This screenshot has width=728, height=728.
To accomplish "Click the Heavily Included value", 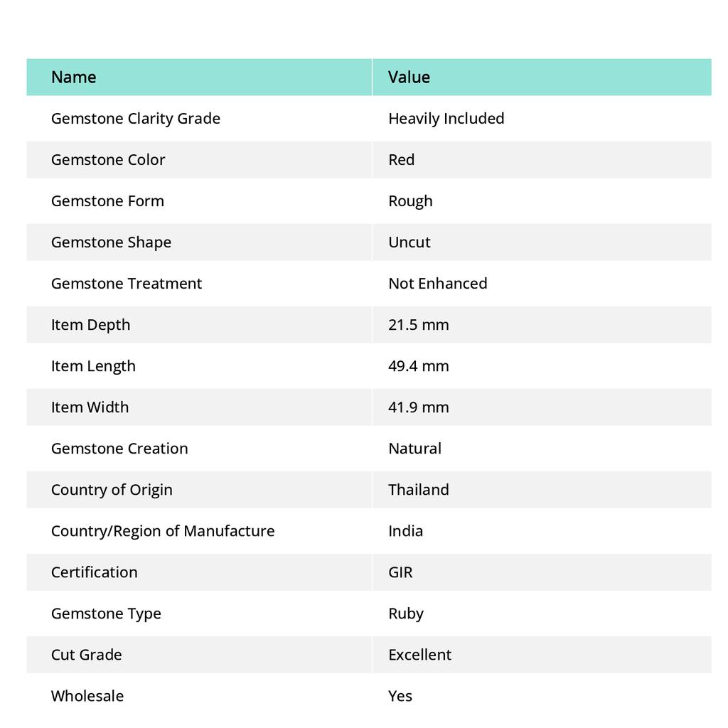I will coord(446,118).
